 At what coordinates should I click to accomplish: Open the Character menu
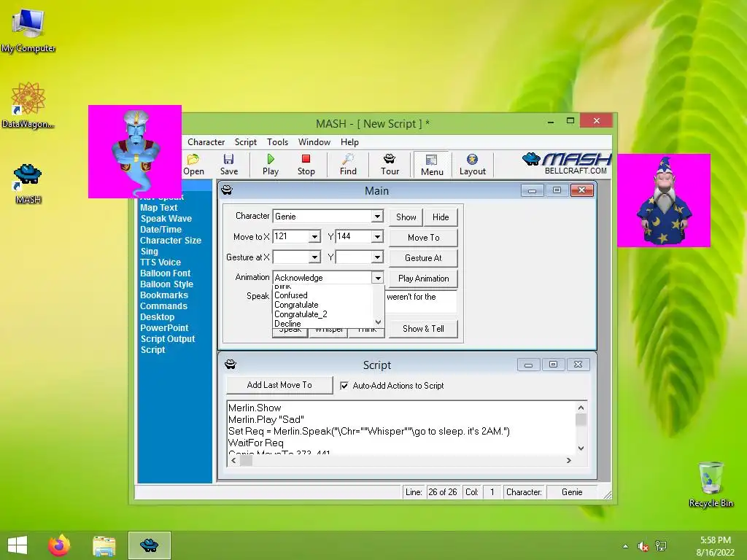[206, 142]
